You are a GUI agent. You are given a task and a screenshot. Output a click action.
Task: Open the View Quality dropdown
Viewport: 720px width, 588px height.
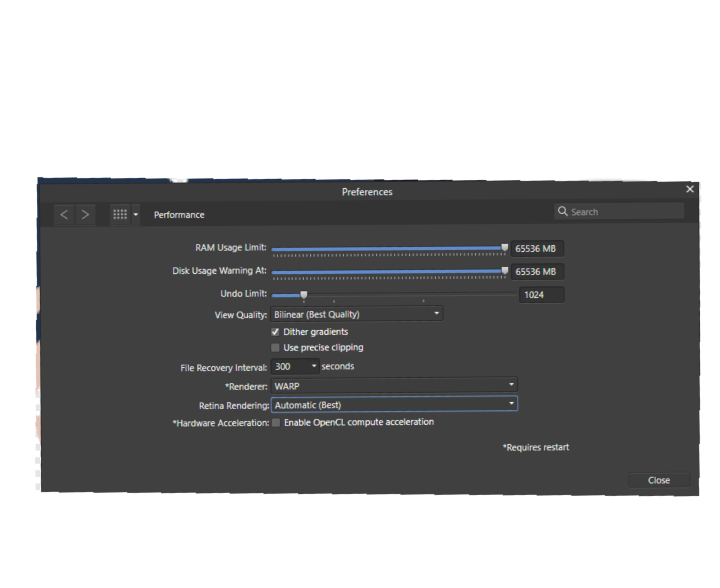357,314
